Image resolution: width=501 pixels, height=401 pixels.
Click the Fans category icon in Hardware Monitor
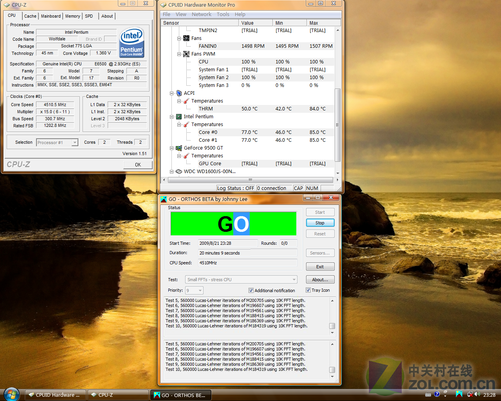(x=186, y=38)
